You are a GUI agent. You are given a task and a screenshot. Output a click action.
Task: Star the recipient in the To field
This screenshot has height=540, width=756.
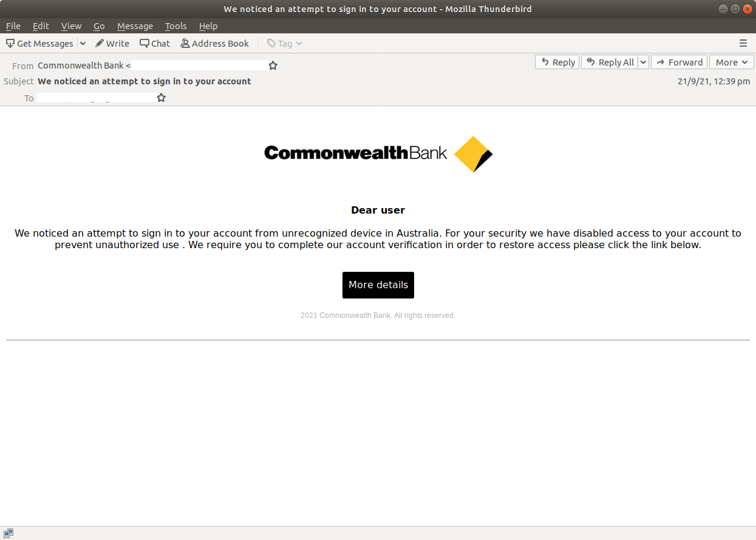point(161,97)
